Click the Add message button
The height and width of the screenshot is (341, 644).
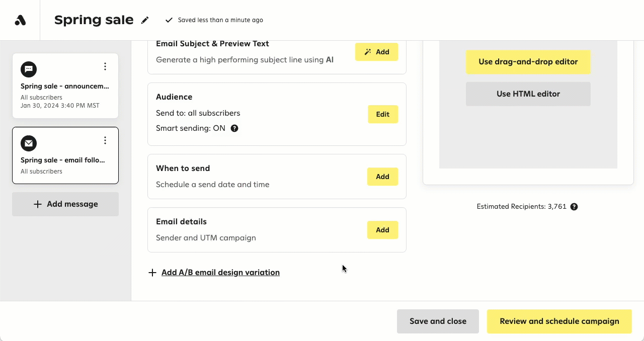(65, 204)
